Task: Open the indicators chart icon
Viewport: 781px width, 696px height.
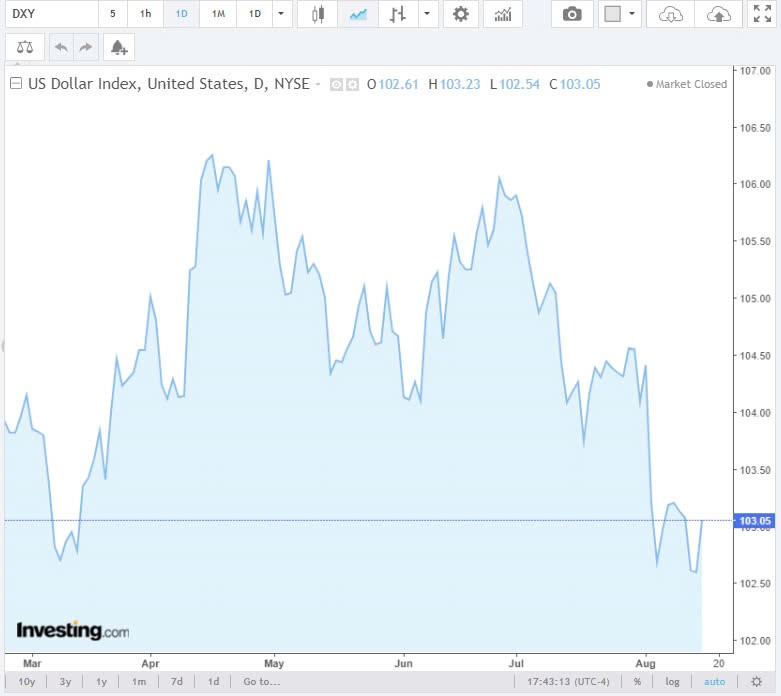Action: point(503,14)
